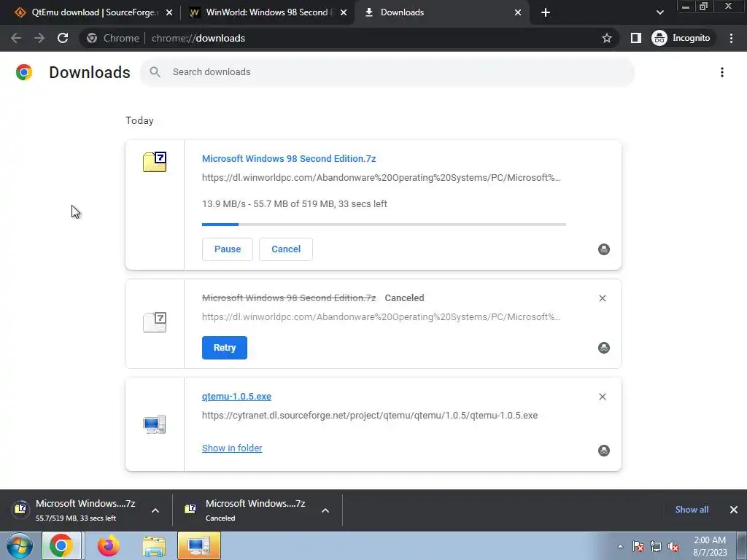Screen dimensions: 747x560
Task: Click the download progress bar
Action: pyautogui.click(x=384, y=225)
